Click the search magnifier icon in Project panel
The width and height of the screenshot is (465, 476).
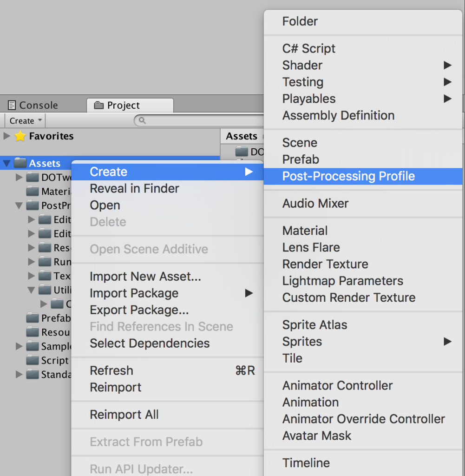click(142, 120)
